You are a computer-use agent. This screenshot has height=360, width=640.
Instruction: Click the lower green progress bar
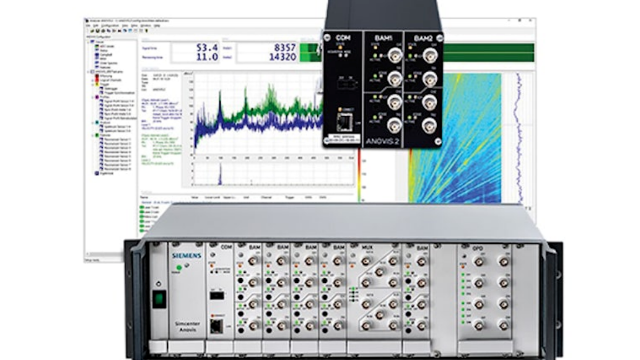[x=488, y=57]
